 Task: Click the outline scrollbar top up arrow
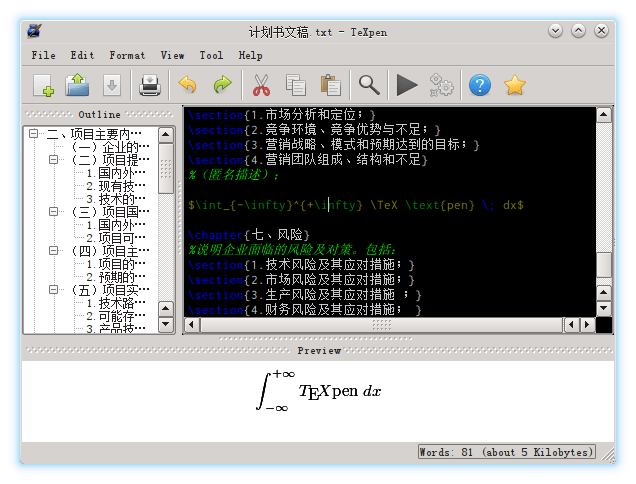coord(165,135)
